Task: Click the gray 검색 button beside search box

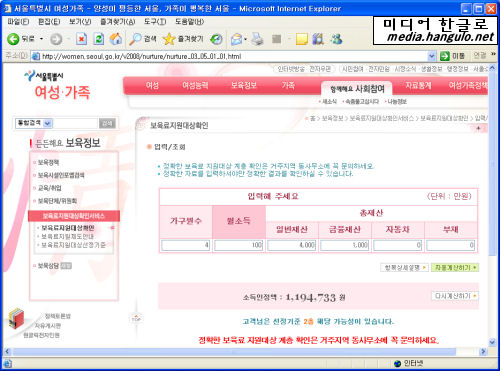Action: [107, 123]
